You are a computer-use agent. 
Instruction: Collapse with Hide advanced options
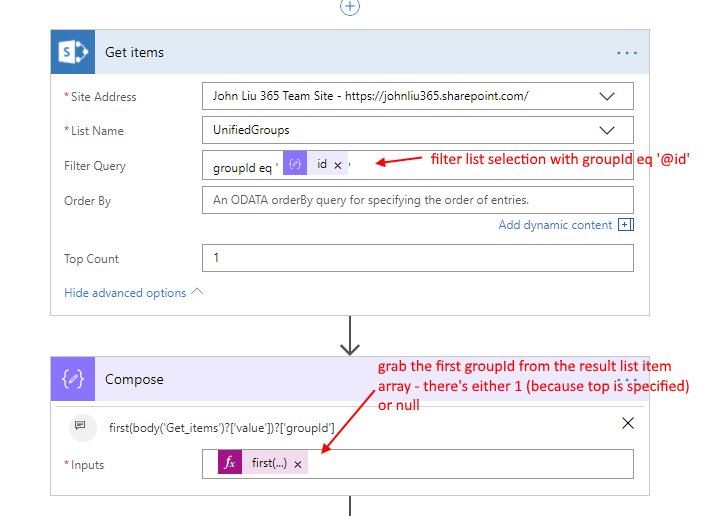[133, 293]
